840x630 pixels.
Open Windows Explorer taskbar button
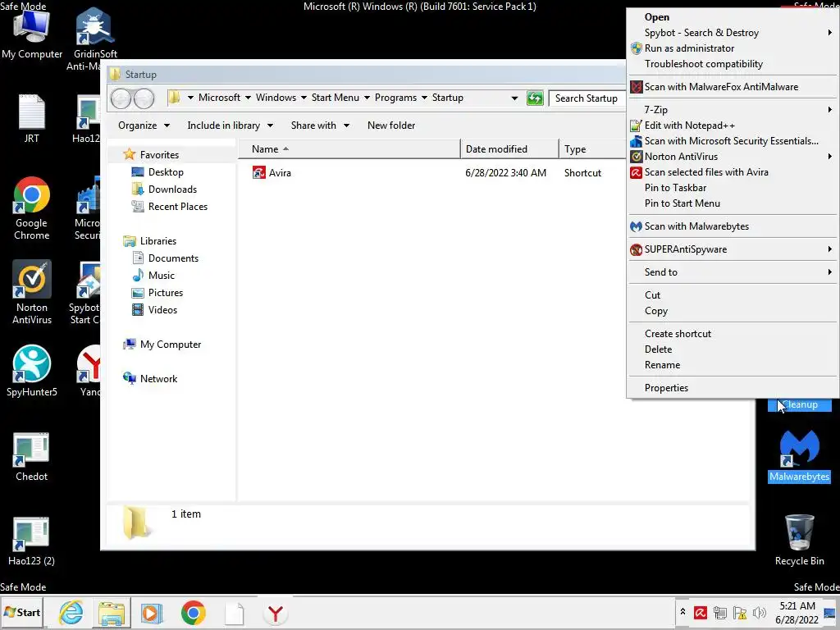(x=112, y=612)
